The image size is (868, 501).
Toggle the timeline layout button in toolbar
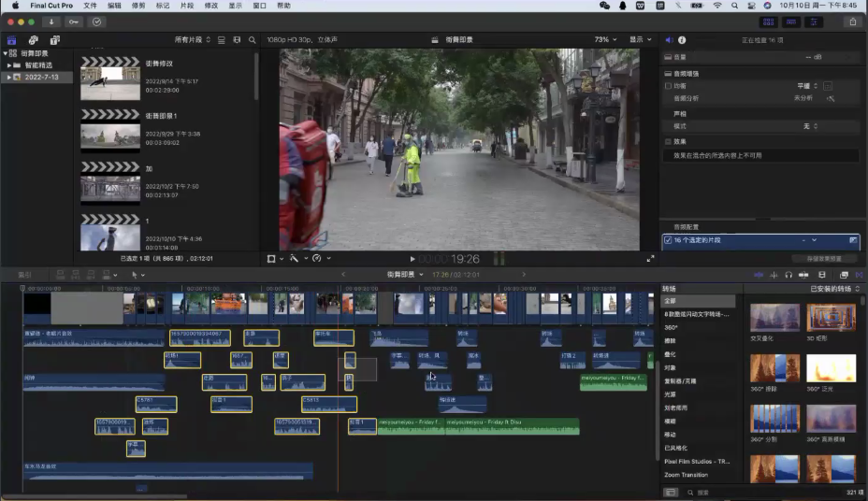click(791, 21)
